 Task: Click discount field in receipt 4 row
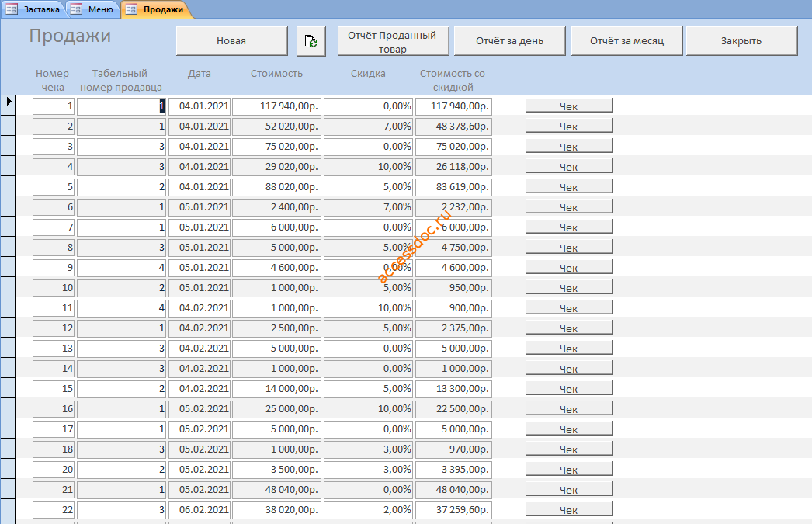368,167
